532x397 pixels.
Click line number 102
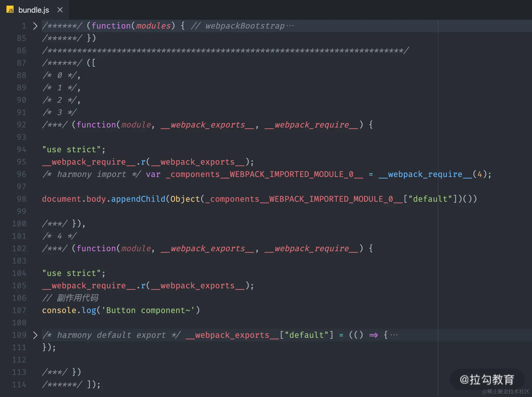19,249
